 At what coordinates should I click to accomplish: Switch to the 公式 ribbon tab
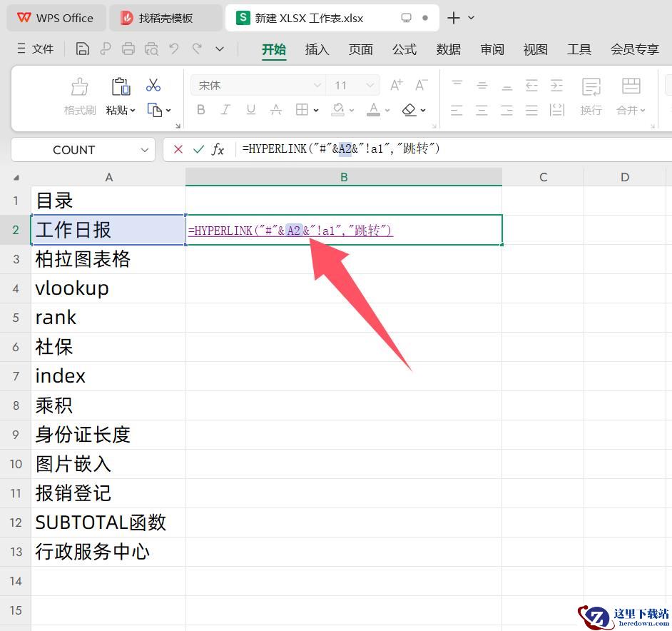click(x=404, y=49)
